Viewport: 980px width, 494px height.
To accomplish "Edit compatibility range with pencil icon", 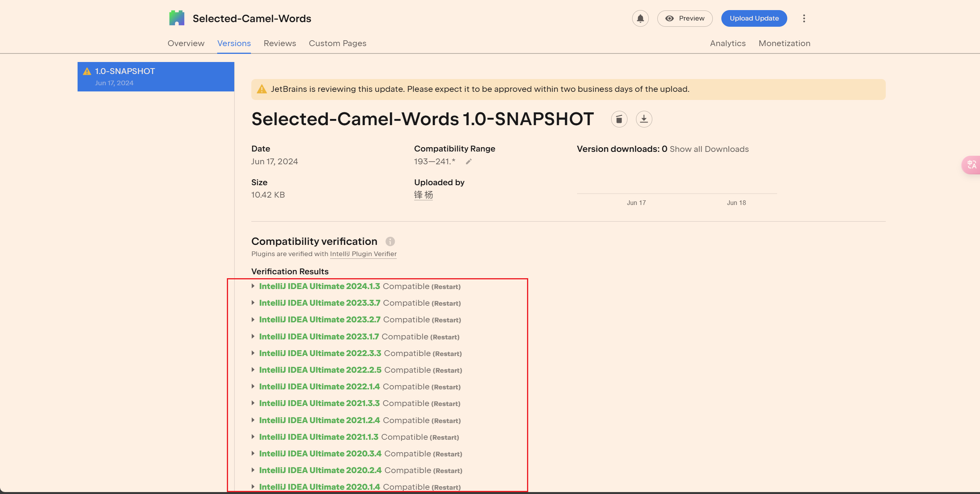I will pyautogui.click(x=468, y=162).
